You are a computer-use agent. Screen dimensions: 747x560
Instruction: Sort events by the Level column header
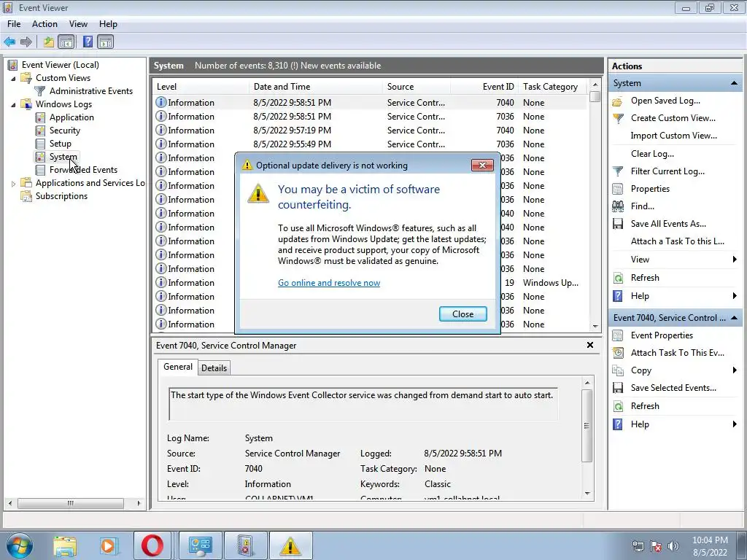[201, 87]
